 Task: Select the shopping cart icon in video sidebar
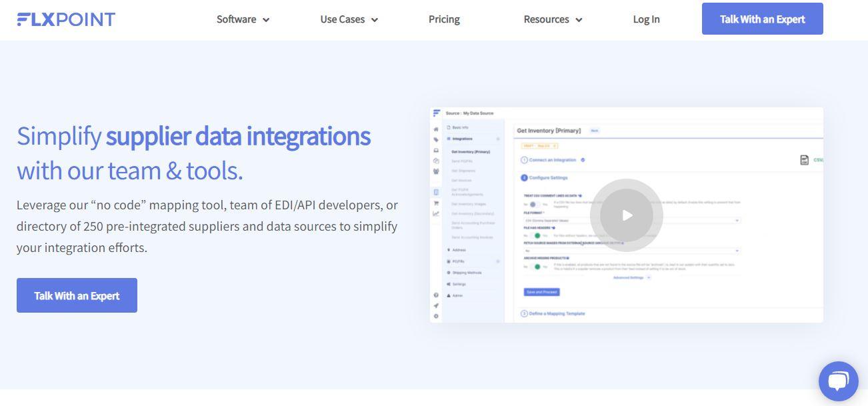click(436, 203)
